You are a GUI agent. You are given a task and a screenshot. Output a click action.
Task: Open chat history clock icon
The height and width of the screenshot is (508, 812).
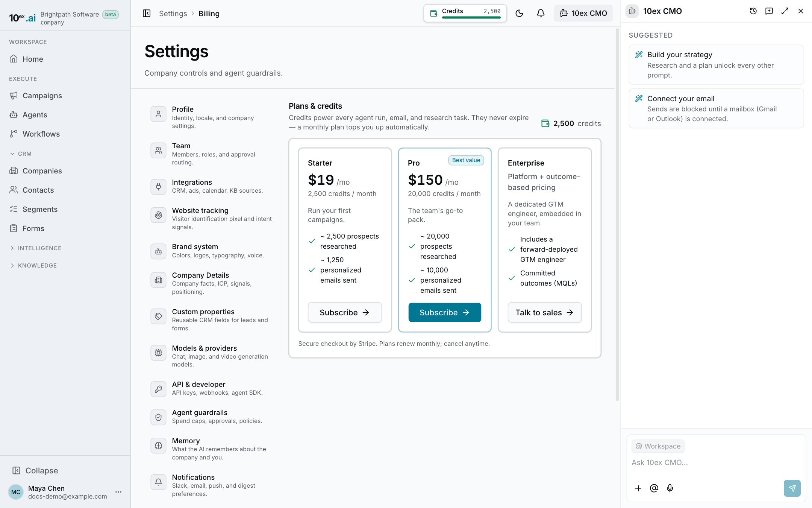point(753,11)
